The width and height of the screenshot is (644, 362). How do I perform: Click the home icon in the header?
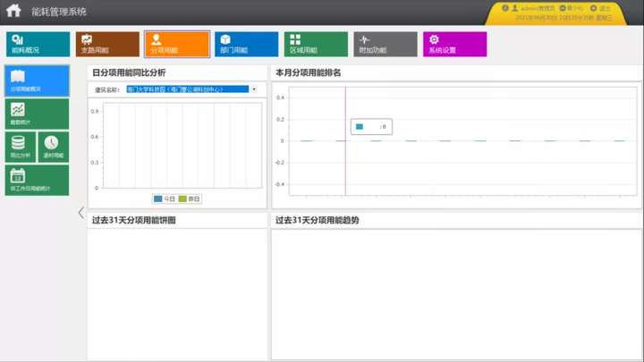point(13,10)
